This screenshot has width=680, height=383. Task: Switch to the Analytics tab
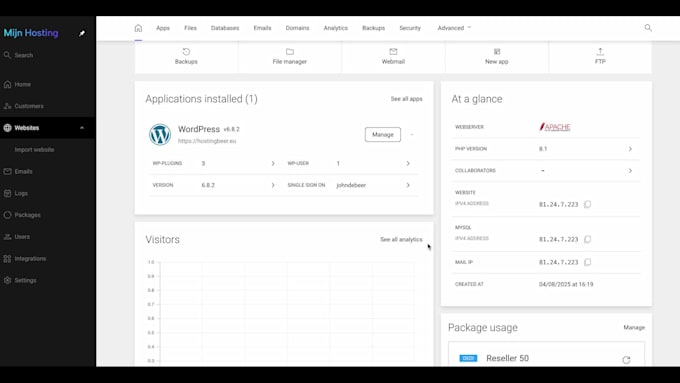[336, 28]
